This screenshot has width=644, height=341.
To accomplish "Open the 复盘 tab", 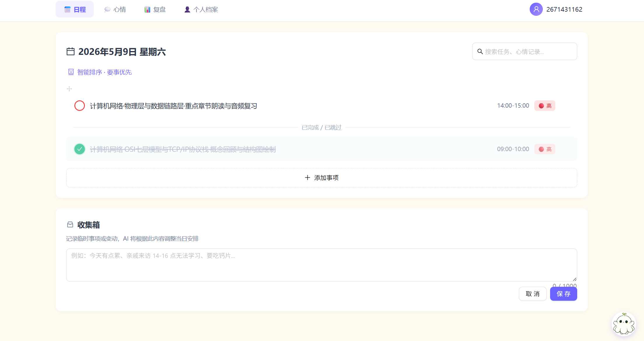I will [x=155, y=9].
